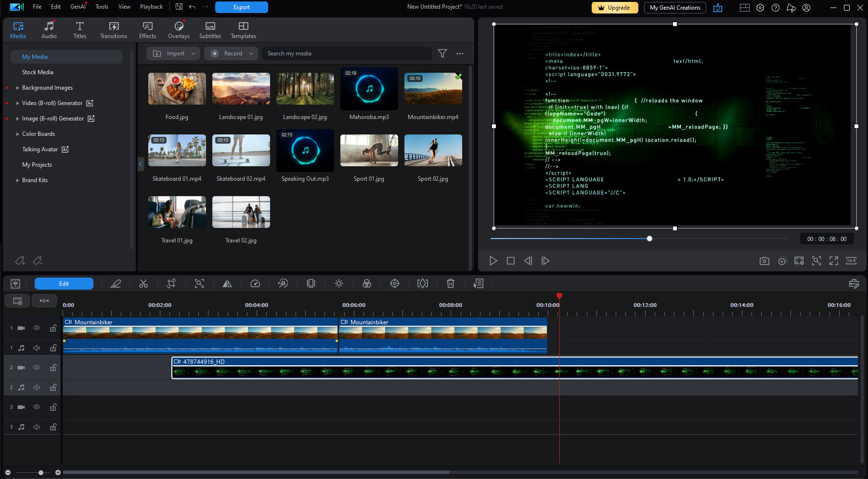Click the Export button
The image size is (868, 479).
tap(242, 7)
